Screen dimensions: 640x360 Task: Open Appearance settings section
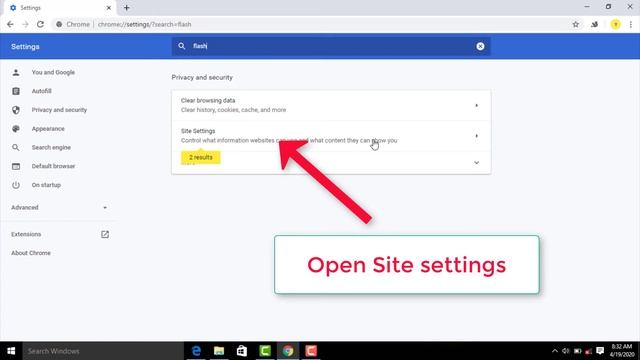[x=48, y=129]
